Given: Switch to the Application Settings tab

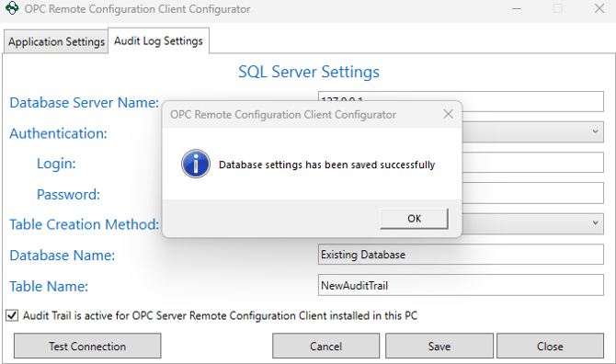Looking at the screenshot, I should point(56,41).
